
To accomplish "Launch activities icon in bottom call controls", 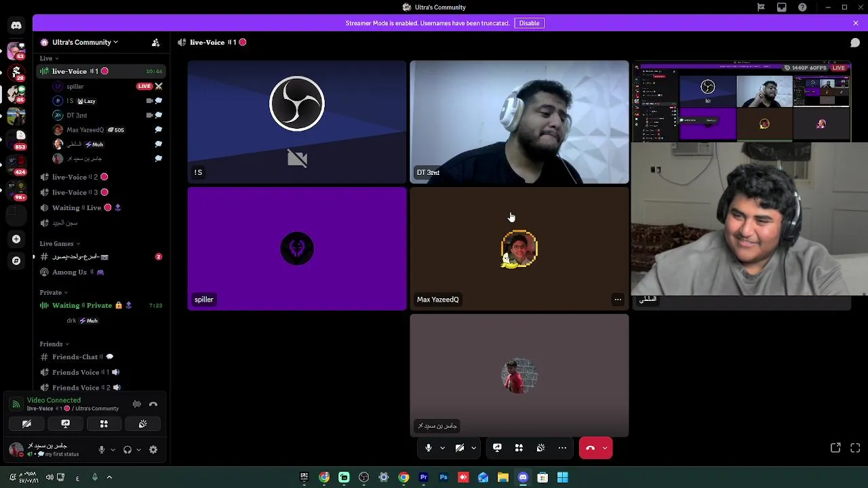I will point(519,447).
